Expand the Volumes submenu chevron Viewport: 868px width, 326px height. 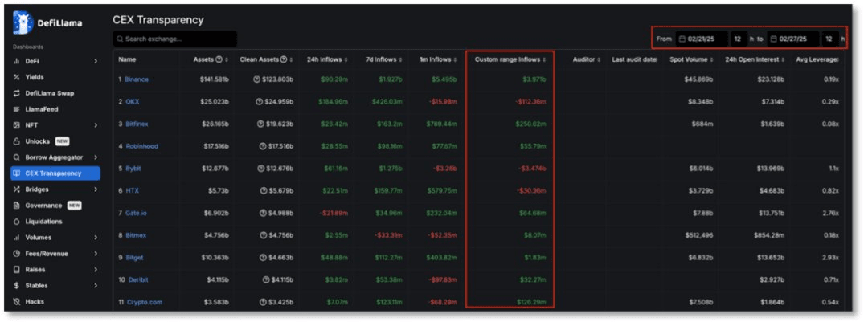coord(95,238)
